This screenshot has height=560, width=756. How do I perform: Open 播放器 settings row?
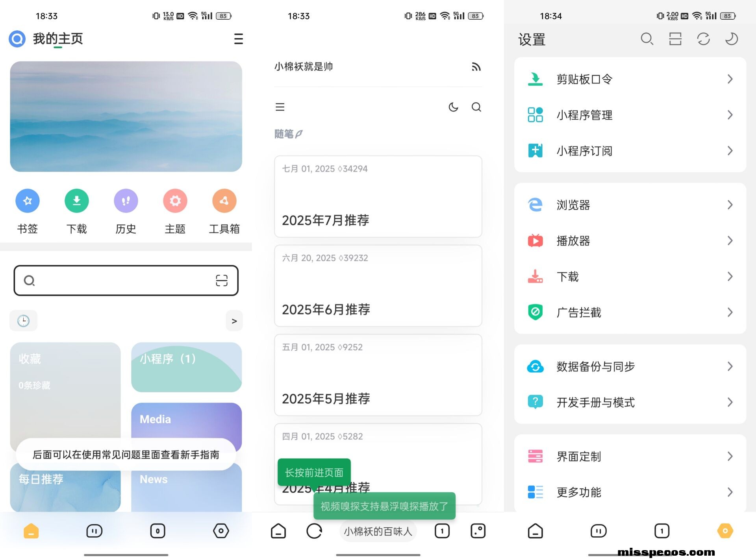[x=630, y=240]
